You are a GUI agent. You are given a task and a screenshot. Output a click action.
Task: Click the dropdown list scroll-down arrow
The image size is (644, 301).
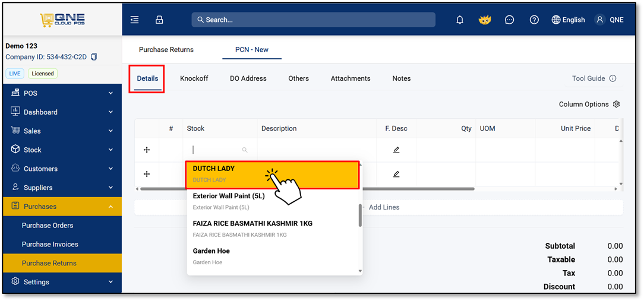[360, 271]
